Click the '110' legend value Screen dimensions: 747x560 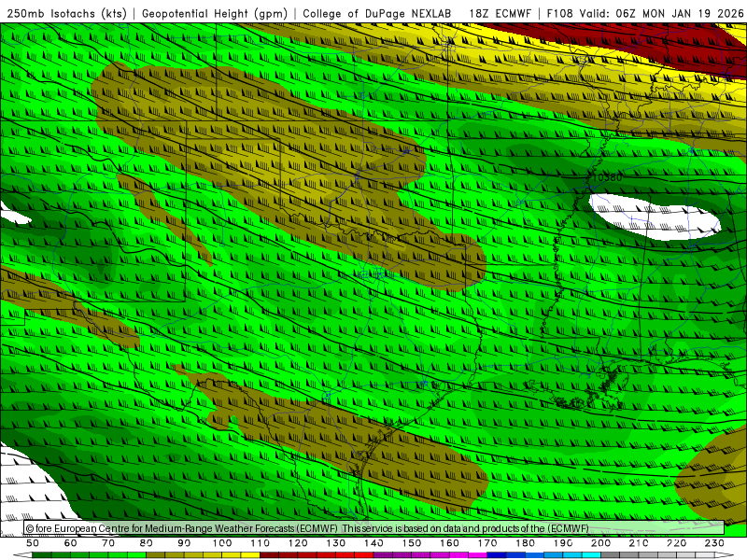[261, 543]
